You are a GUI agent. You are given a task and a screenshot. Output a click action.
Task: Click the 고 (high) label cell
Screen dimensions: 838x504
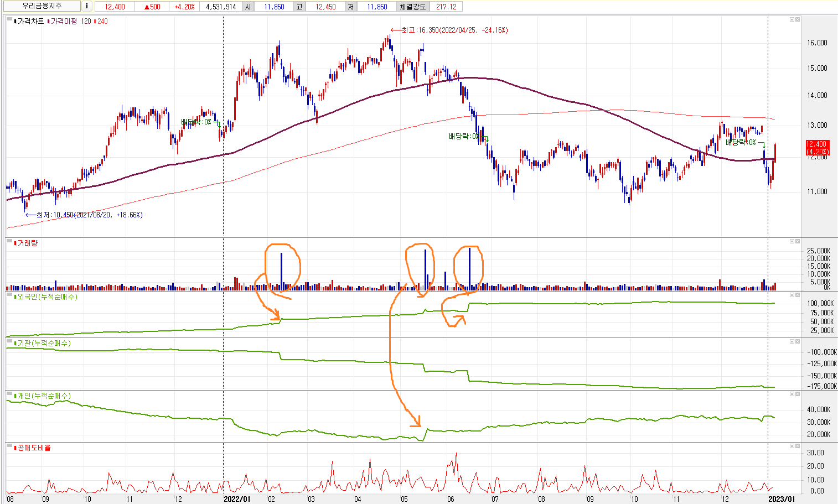[299, 7]
